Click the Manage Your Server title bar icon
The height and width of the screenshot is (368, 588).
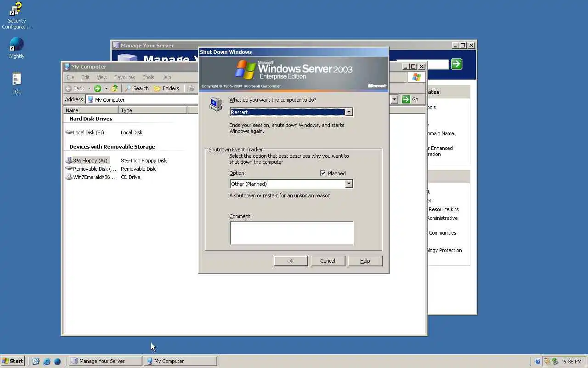116,46
